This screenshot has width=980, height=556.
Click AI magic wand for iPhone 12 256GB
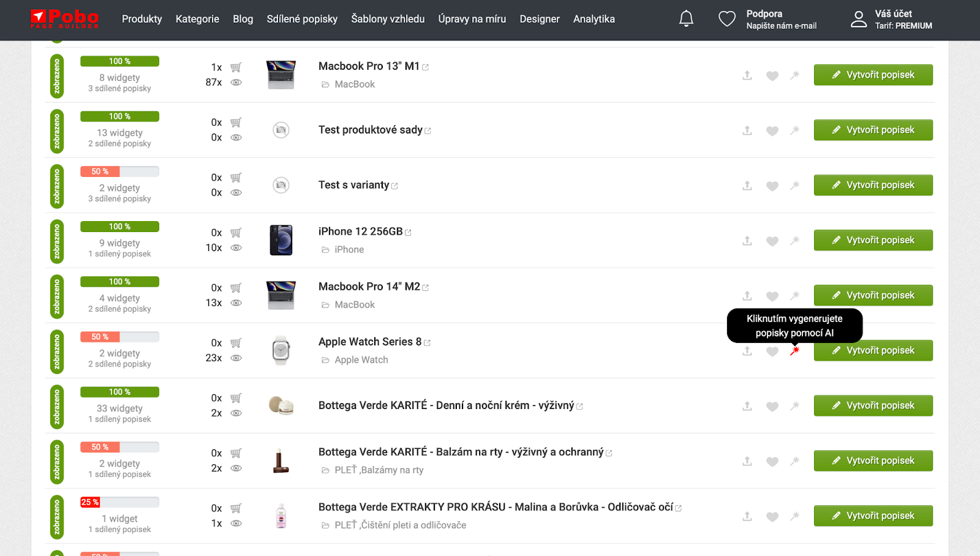794,241
